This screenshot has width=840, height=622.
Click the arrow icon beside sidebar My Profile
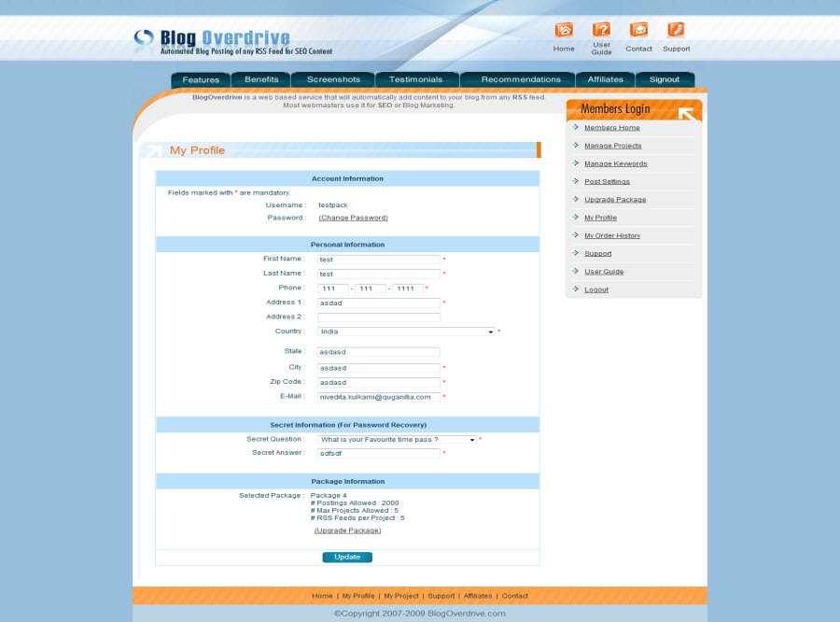pyautogui.click(x=576, y=218)
